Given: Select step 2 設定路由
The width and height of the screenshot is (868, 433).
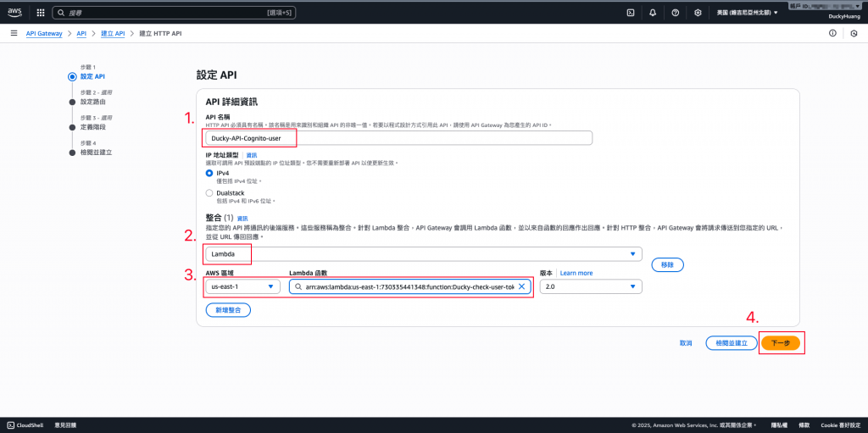Looking at the screenshot, I should click(93, 102).
